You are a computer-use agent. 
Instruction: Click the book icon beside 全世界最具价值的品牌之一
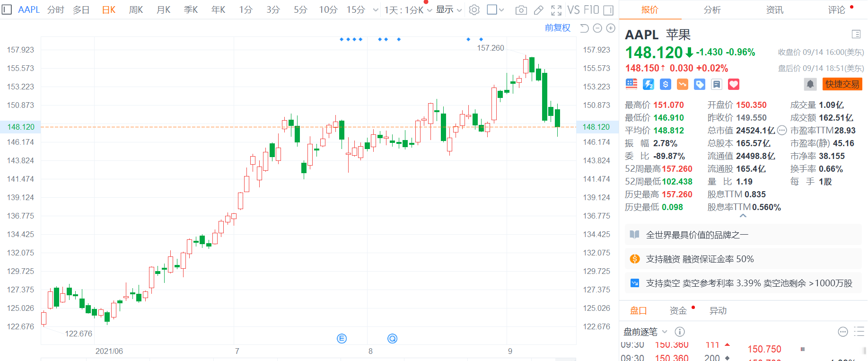(x=635, y=235)
